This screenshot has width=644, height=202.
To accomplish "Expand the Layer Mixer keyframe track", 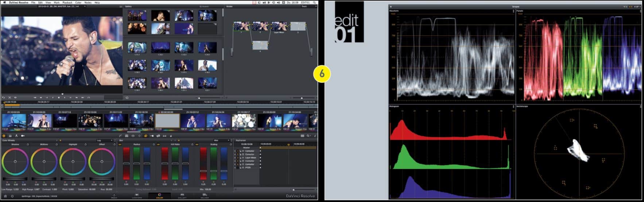I will point(235,158).
